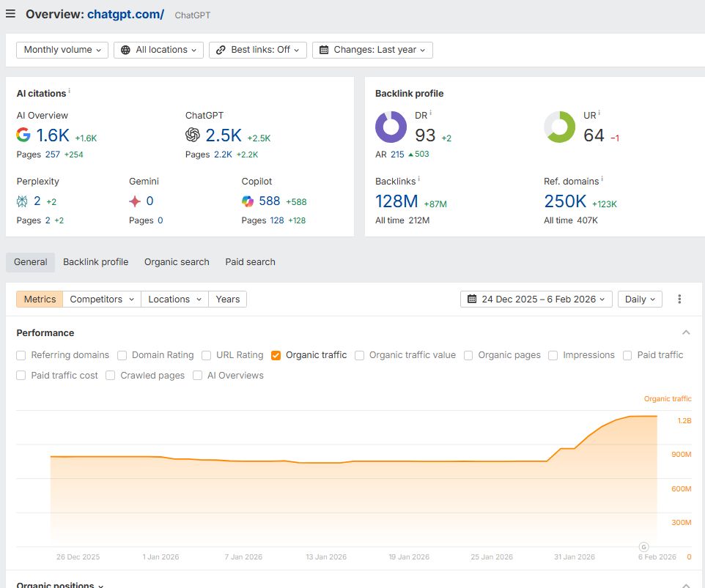Click the Gemini Pages 0 value
705x588 pixels.
160,220
